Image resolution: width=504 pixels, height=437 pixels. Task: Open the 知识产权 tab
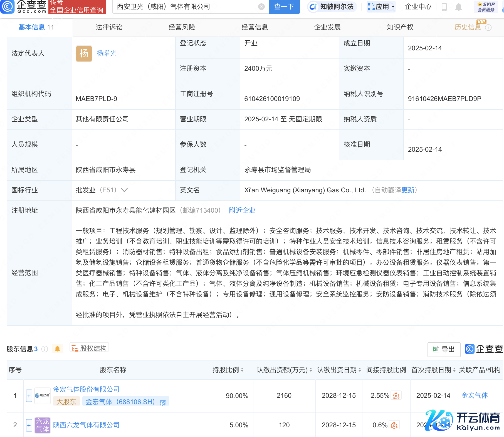click(400, 27)
